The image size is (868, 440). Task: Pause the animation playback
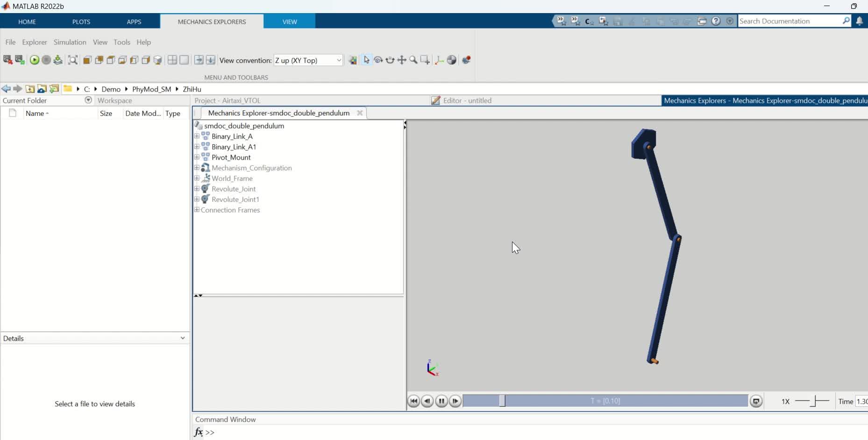coord(441,401)
